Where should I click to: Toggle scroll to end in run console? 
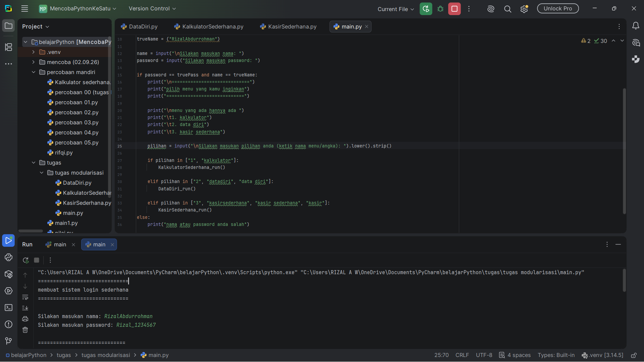[25, 308]
